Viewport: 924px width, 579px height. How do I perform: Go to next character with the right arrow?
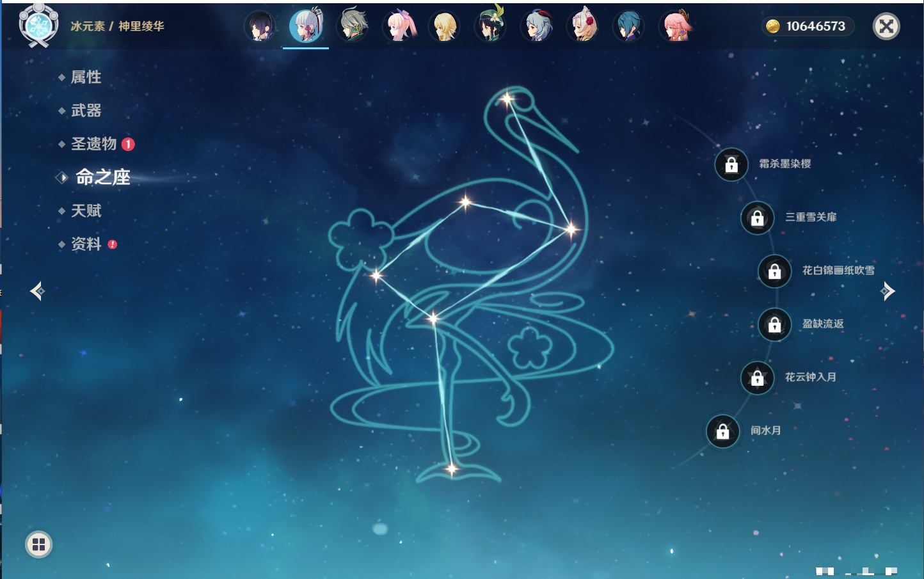[x=888, y=291]
